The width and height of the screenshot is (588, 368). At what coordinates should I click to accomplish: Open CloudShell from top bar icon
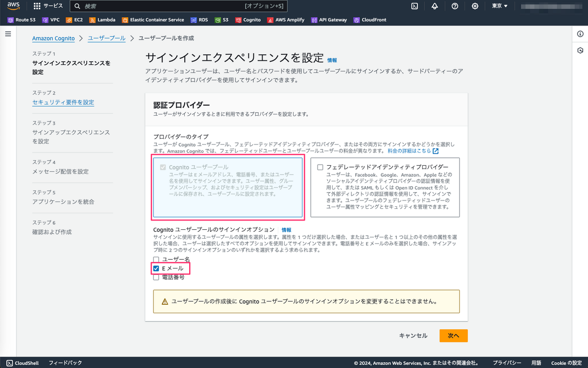415,6
